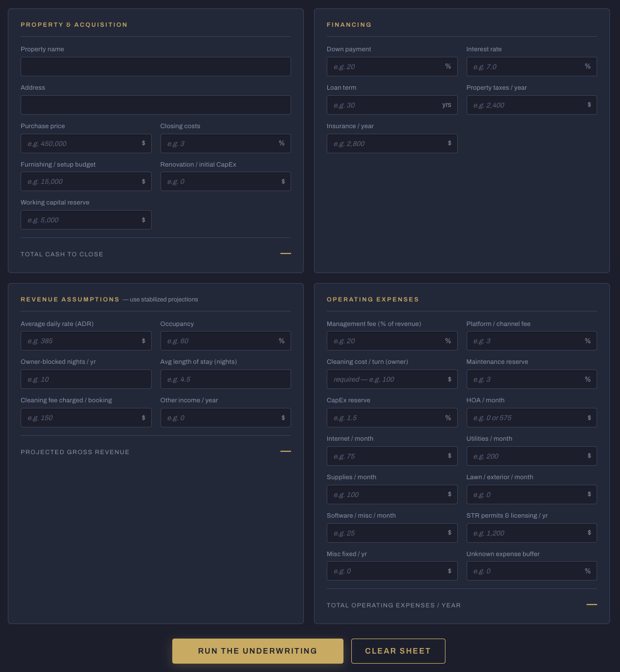This screenshot has height=672, width=620.
Task: Select the Supplies / month field
Action: point(392,495)
